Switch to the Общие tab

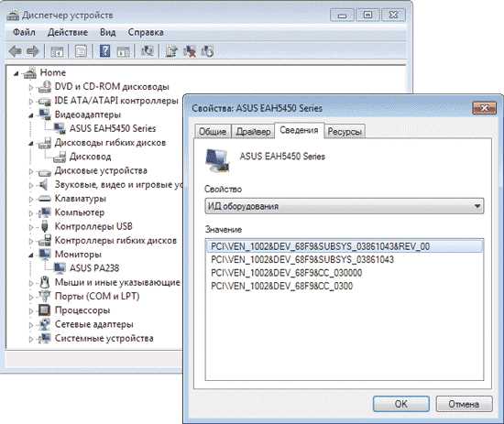[213, 131]
